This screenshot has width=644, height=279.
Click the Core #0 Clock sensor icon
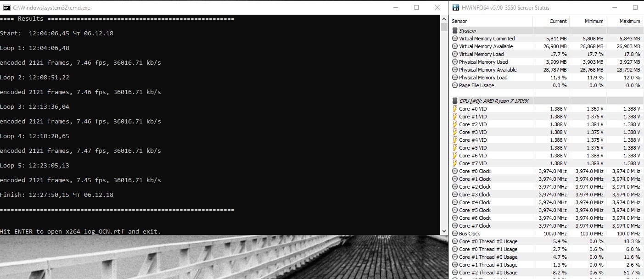point(455,171)
